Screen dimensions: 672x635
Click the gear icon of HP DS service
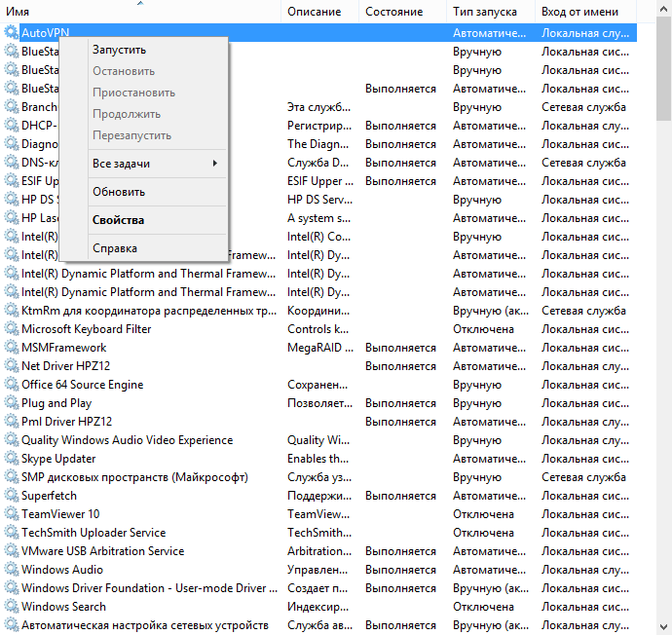[11, 200]
